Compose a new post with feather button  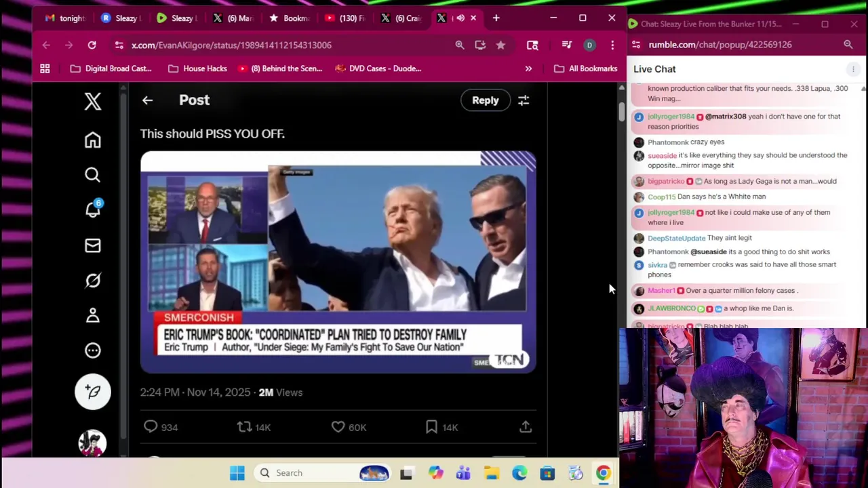(93, 392)
